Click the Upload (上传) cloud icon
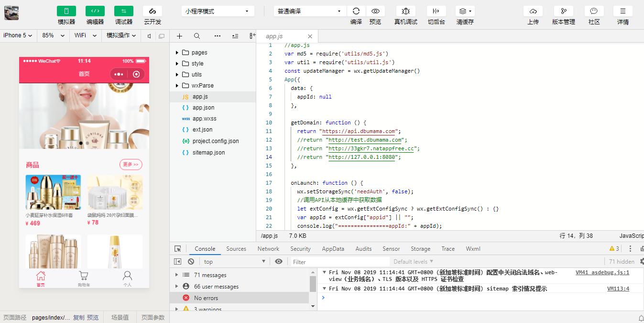 click(533, 11)
